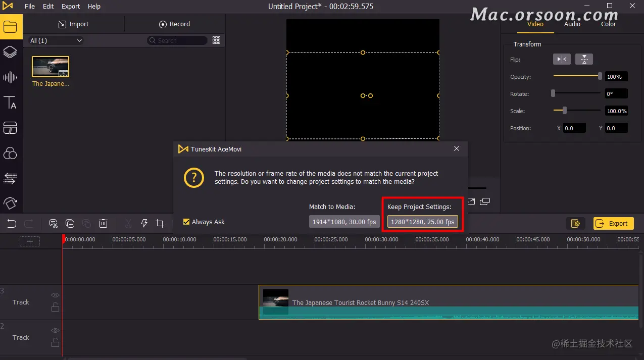The image size is (644, 360).
Task: Click the Import media button
Action: tap(74, 24)
